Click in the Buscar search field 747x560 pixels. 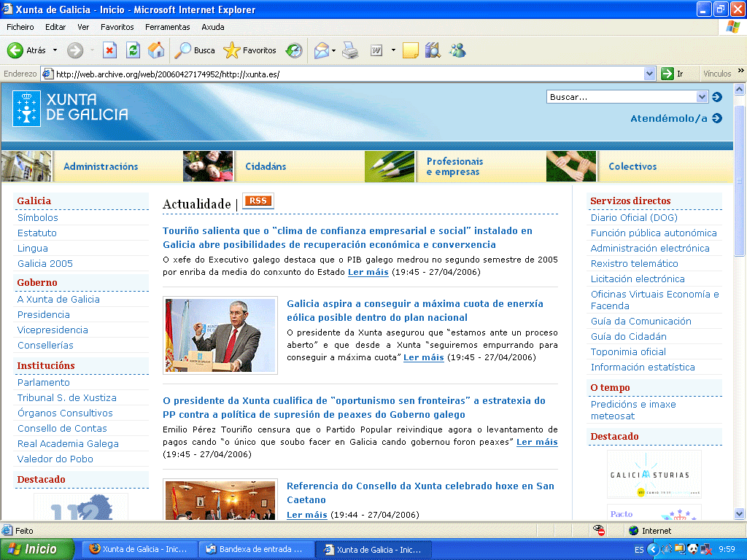tap(622, 97)
